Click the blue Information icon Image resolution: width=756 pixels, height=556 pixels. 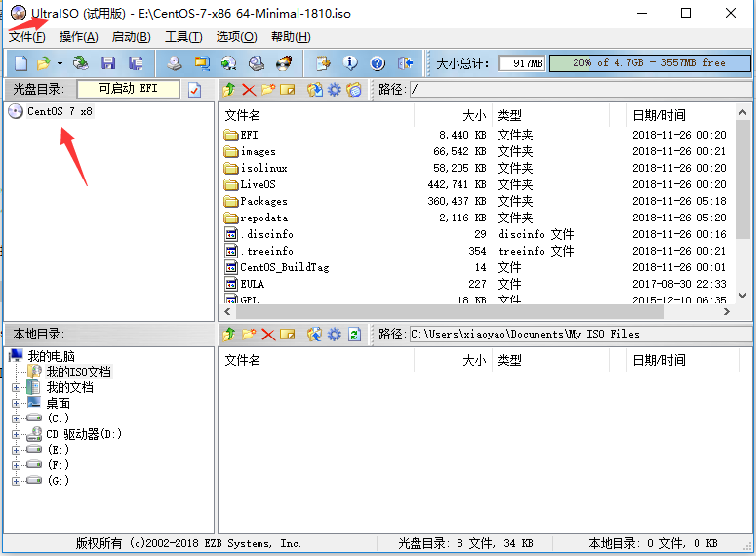click(x=350, y=63)
